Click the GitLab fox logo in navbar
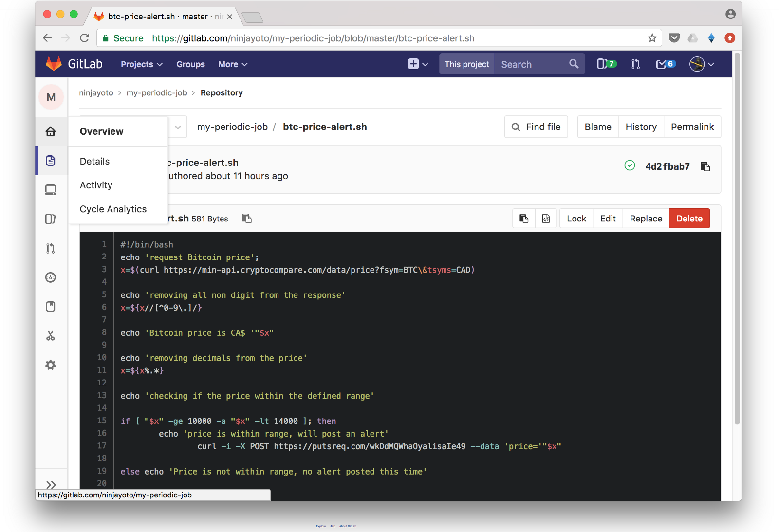Screen dimensions: 779x532 [x=54, y=64]
